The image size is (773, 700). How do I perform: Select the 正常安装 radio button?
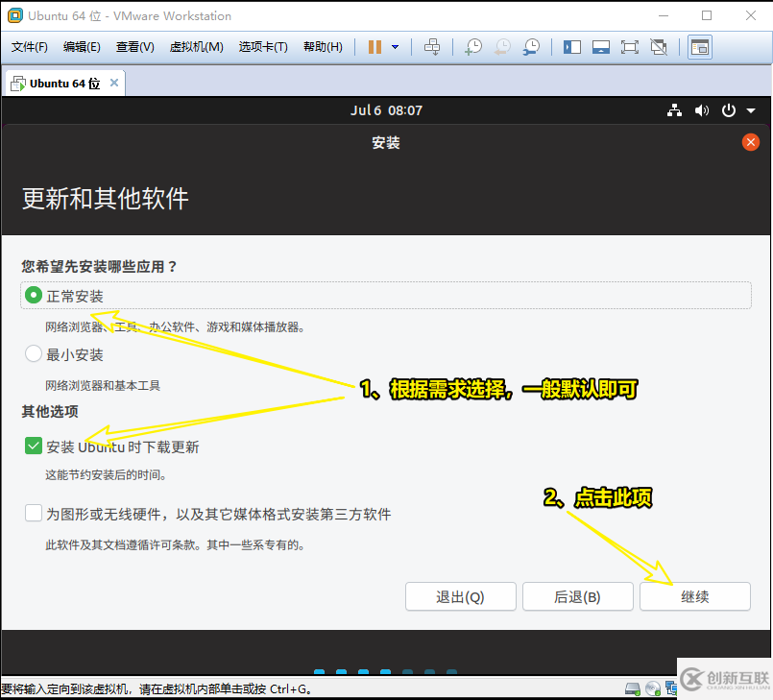pos(33,296)
